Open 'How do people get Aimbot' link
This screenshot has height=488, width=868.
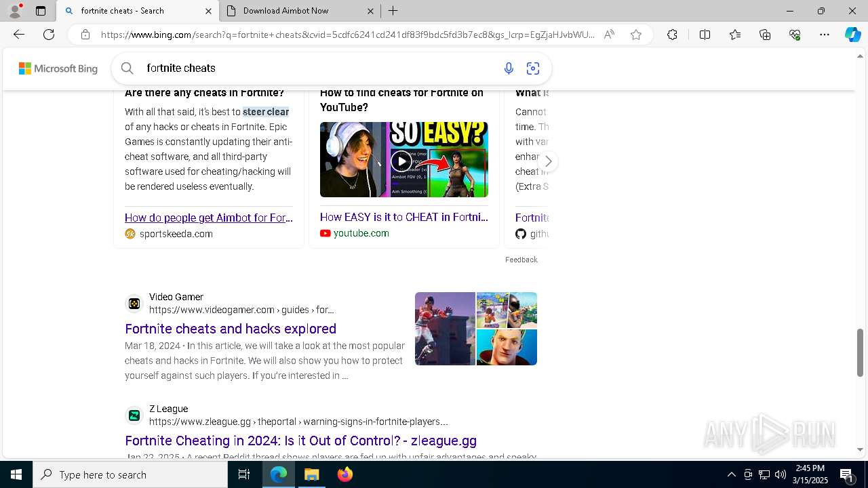click(209, 218)
